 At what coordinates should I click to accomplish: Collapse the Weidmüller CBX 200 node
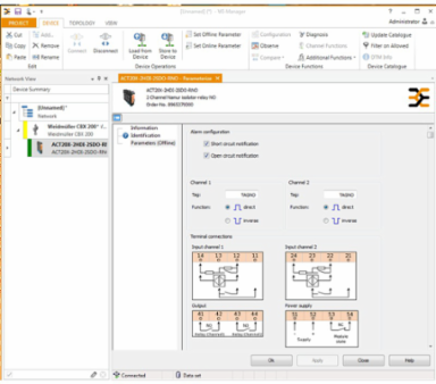[x=18, y=130]
